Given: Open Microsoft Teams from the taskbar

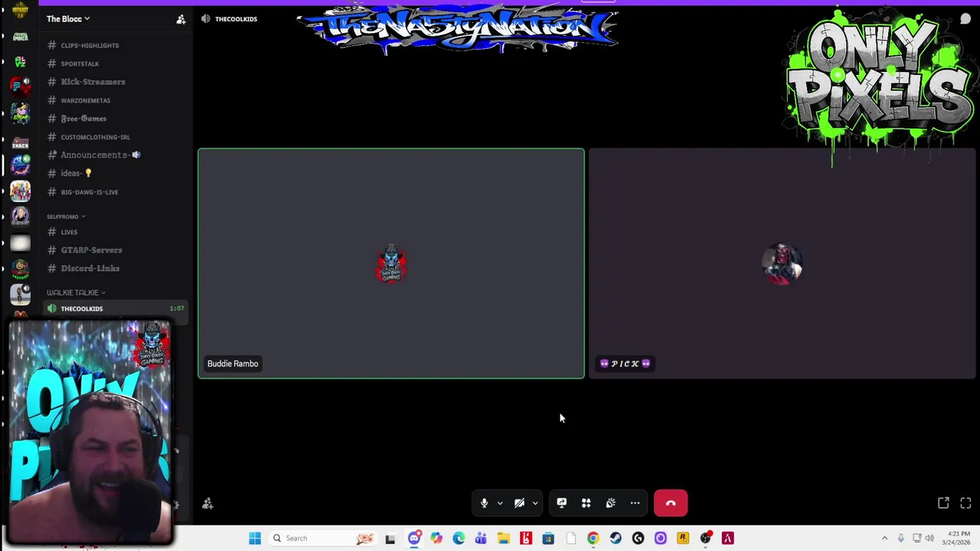Looking at the screenshot, I should click(x=481, y=538).
